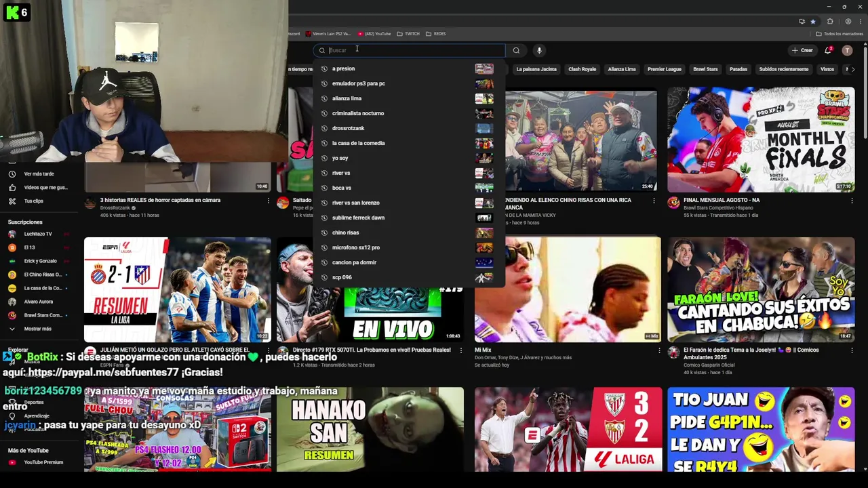The height and width of the screenshot is (488, 868).
Task: Choose 'criminalista nocturno' suggestion
Action: click(409, 113)
